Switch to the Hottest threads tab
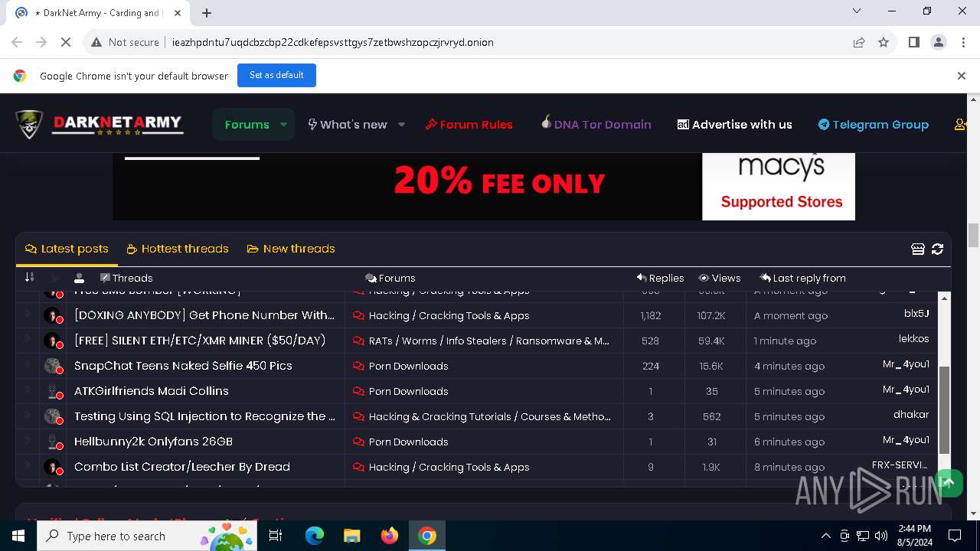This screenshot has width=980, height=551. coord(178,249)
